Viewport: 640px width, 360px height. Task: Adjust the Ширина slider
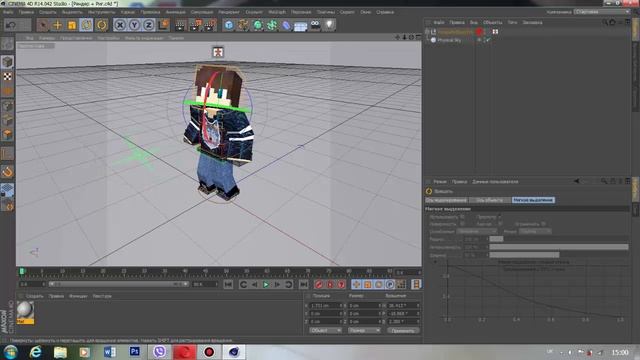[559, 255]
